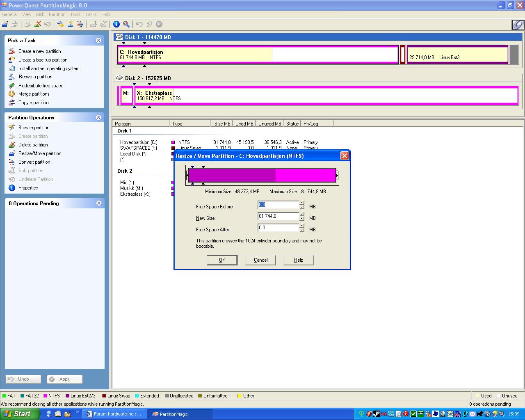Select 'Musikk (M:)' row in partition list

pyautogui.click(x=131, y=188)
